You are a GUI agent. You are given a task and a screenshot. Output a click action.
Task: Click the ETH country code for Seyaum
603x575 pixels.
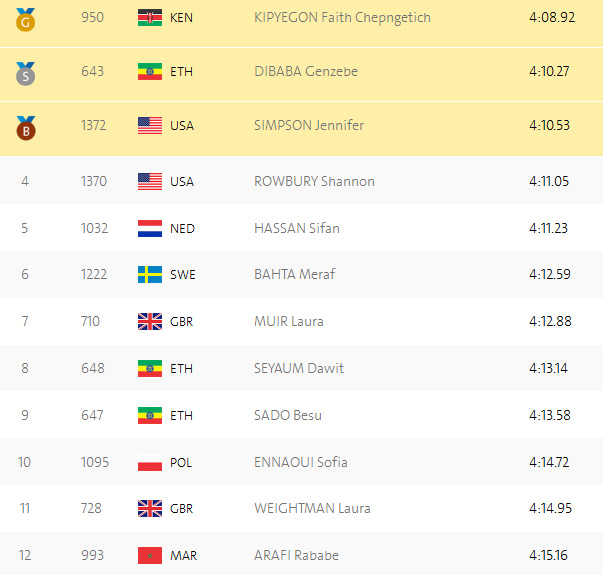point(182,368)
